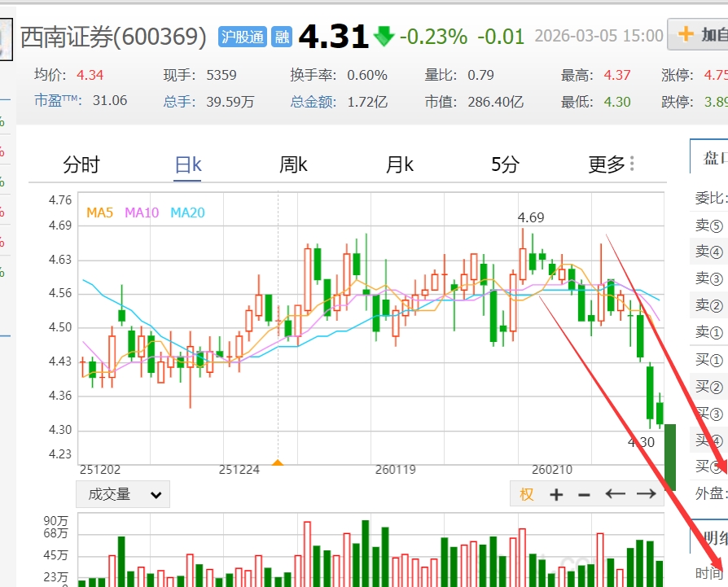This screenshot has height=587, width=728.
Task: Click the 沪股通 badge
Action: coord(243,37)
